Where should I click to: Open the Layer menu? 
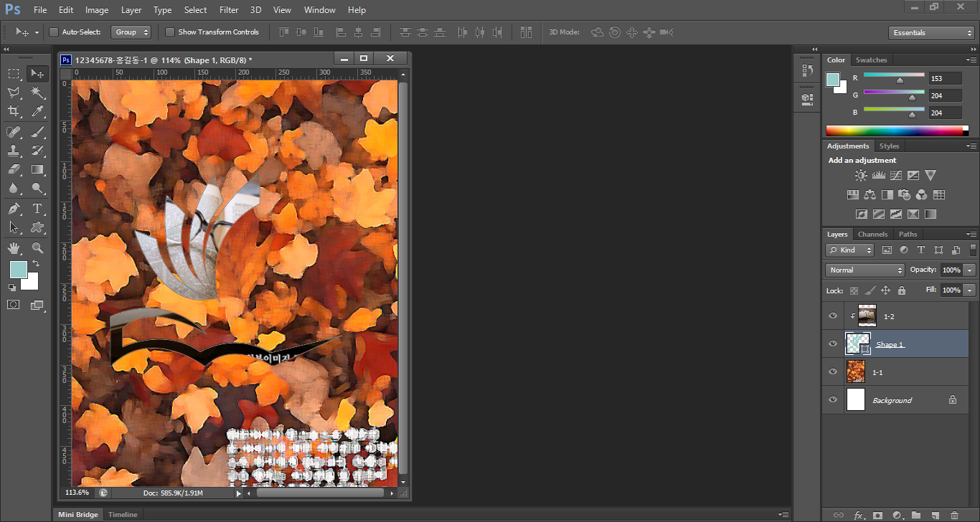[x=131, y=10]
